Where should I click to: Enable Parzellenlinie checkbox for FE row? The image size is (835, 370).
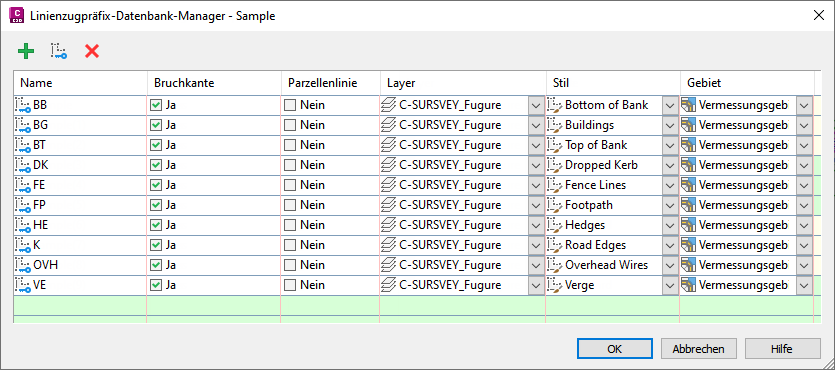(290, 185)
